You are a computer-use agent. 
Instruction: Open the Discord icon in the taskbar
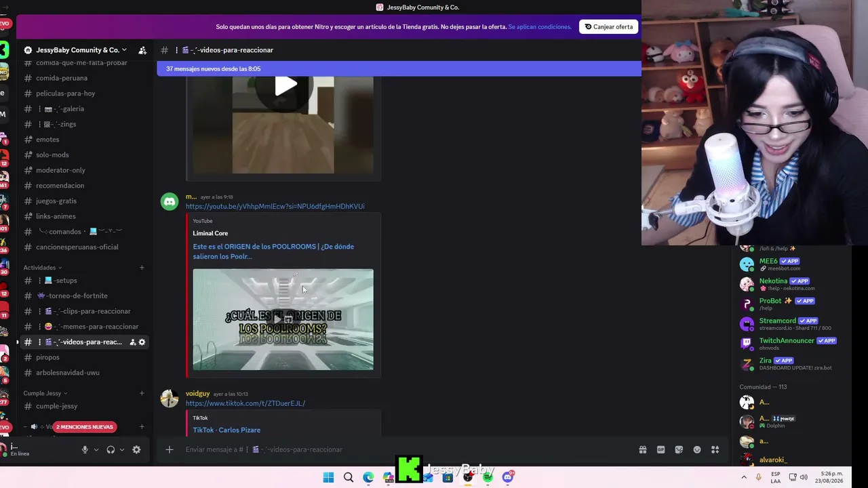[508, 477]
